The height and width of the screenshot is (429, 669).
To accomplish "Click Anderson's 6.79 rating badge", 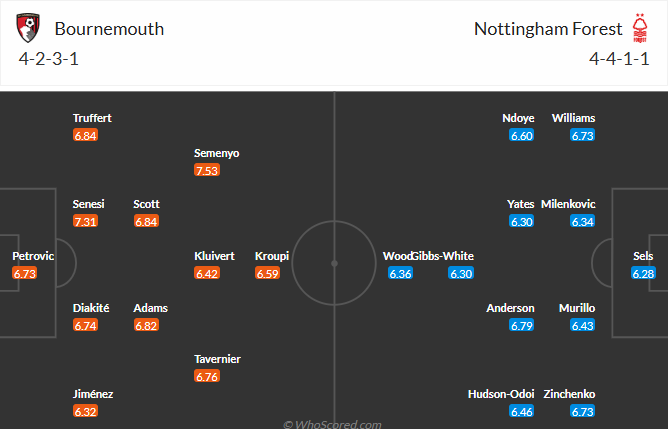I will pos(522,325).
